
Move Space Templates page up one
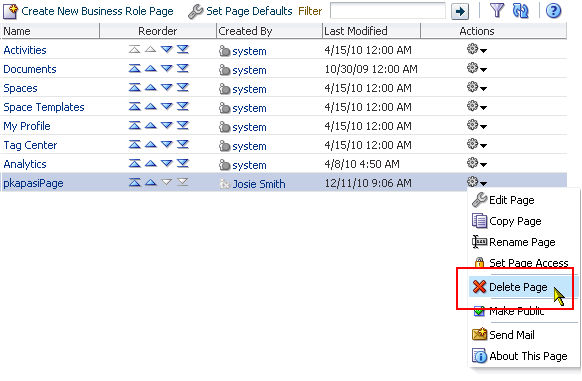tap(150, 107)
